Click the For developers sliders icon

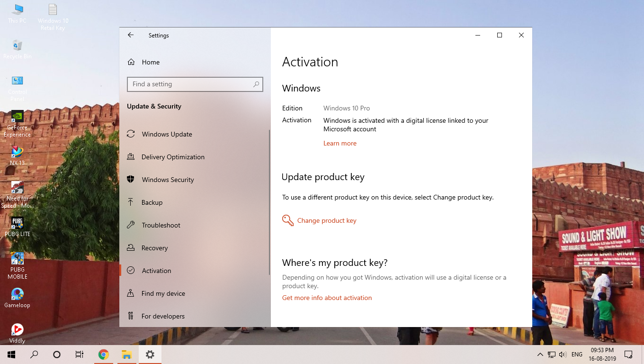coord(131,316)
